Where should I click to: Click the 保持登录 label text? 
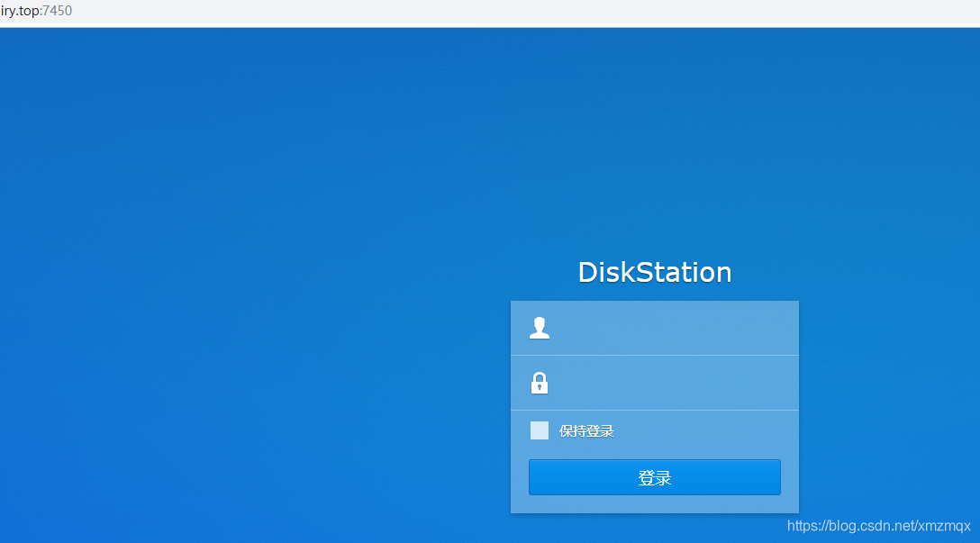[x=586, y=431]
